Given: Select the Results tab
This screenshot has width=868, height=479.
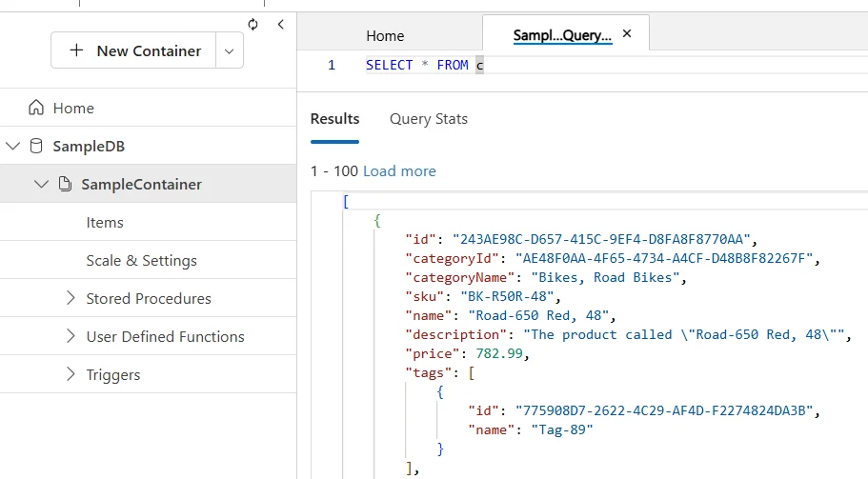Looking at the screenshot, I should pos(334,119).
